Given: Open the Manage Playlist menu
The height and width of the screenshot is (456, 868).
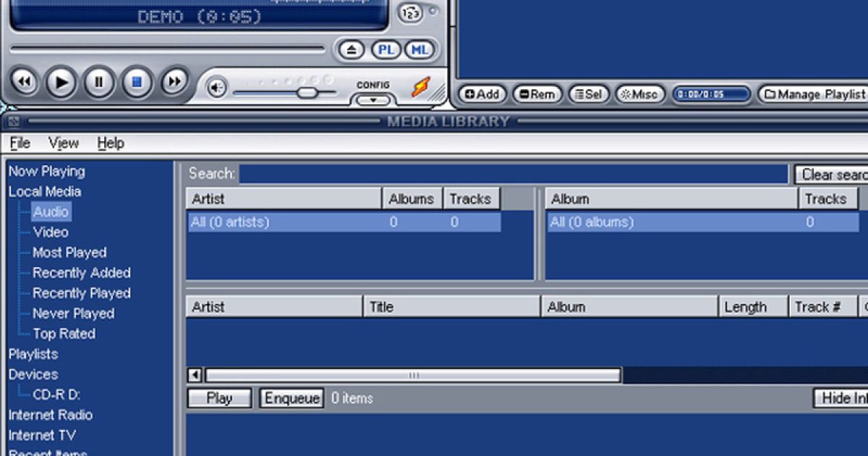Looking at the screenshot, I should (x=814, y=94).
